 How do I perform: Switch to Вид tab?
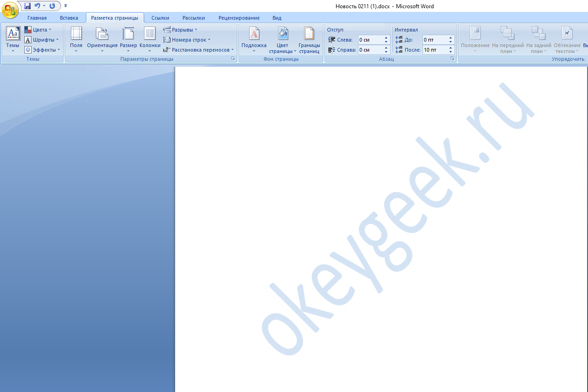[277, 18]
